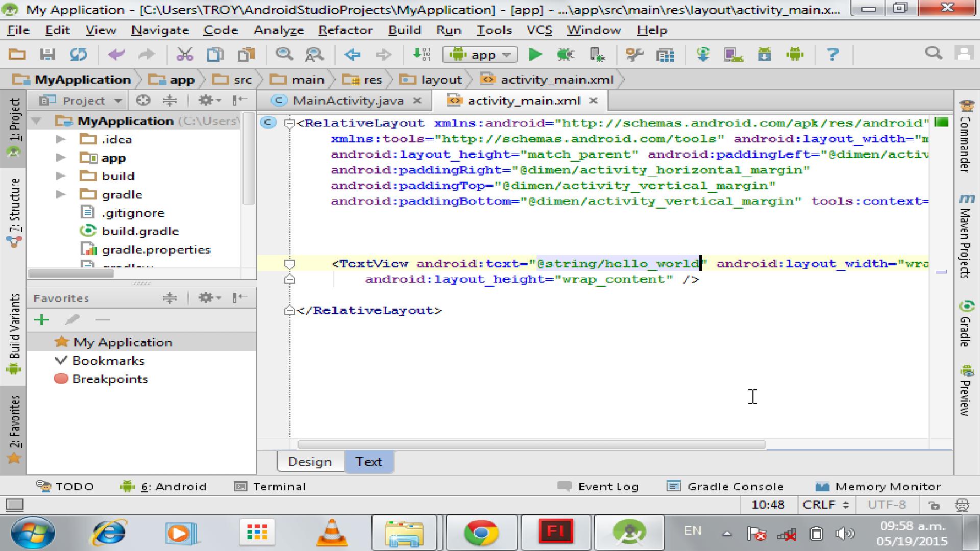Screen dimensions: 980x551
Task: Open the Project Structure toolbar icon
Action: pyautogui.click(x=665, y=54)
